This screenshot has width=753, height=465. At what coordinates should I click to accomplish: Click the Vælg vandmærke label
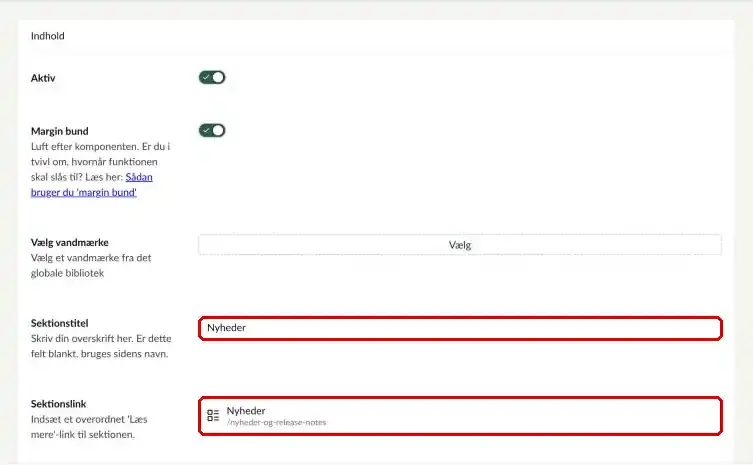(x=70, y=243)
